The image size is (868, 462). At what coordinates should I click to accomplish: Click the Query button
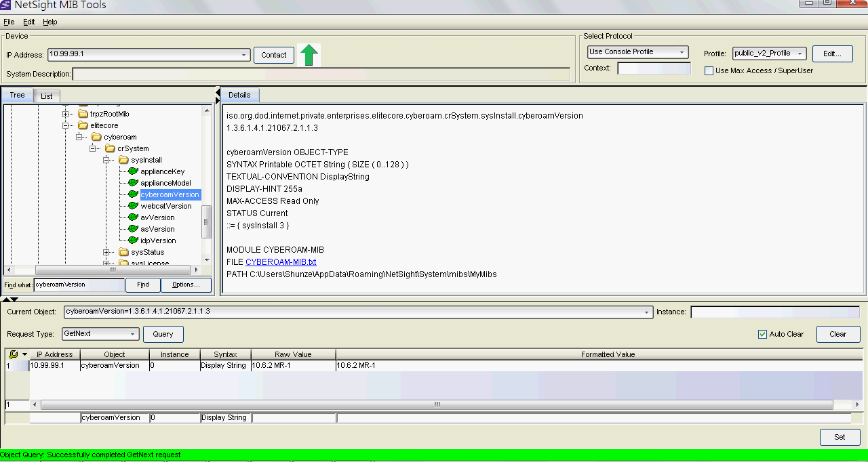[163, 334]
